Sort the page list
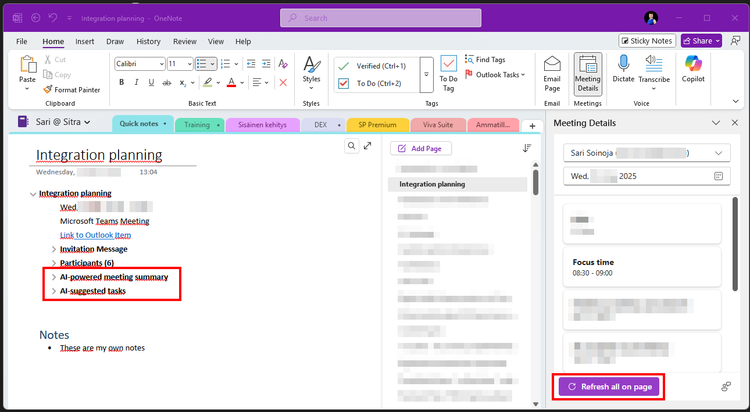Viewport: 750px width, 412px height. (527, 148)
